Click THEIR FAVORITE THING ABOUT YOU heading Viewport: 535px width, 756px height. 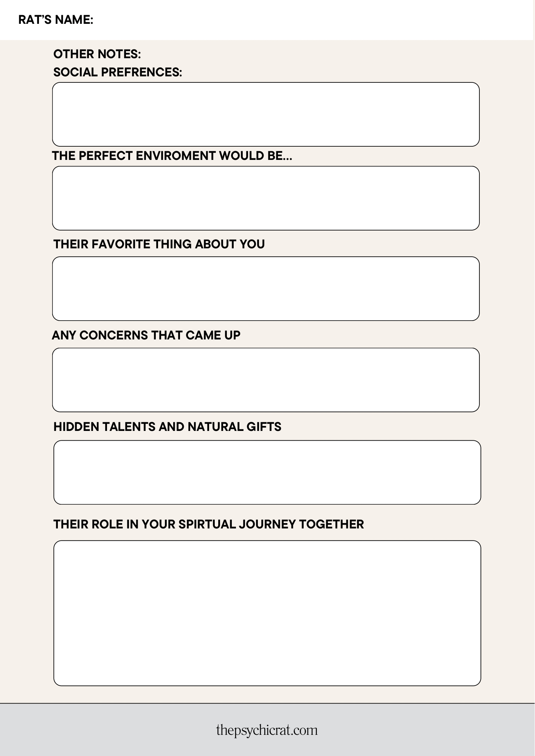pyautogui.click(x=159, y=244)
